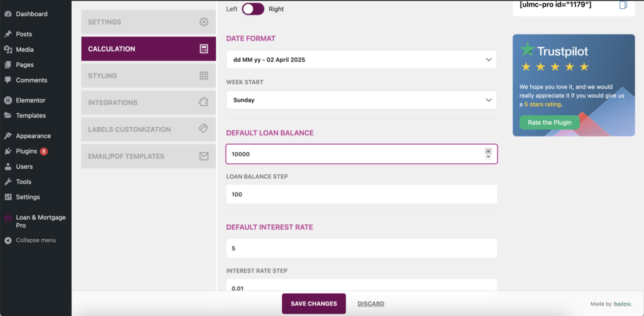
Task: Increase default loan balance with stepper
Action: pyautogui.click(x=488, y=151)
